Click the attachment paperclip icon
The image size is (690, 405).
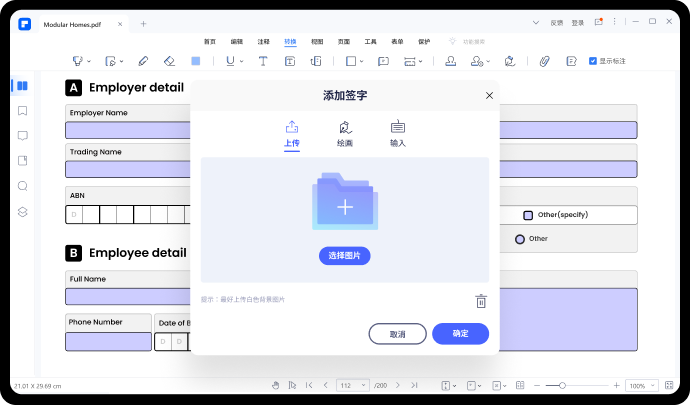pos(545,61)
